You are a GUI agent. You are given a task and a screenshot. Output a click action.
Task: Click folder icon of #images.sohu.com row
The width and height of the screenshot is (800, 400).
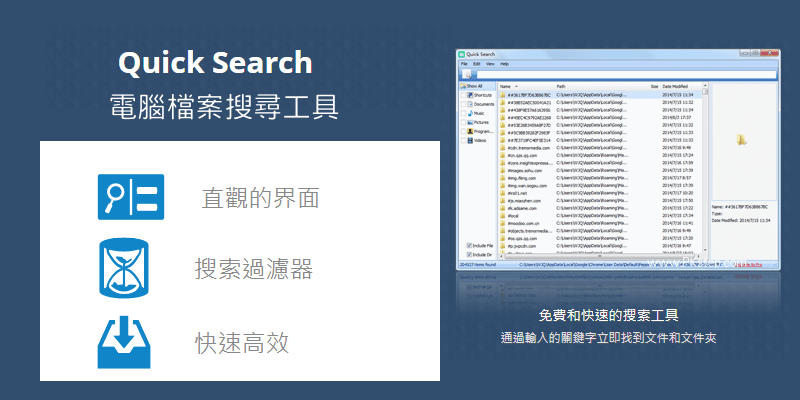coord(503,170)
